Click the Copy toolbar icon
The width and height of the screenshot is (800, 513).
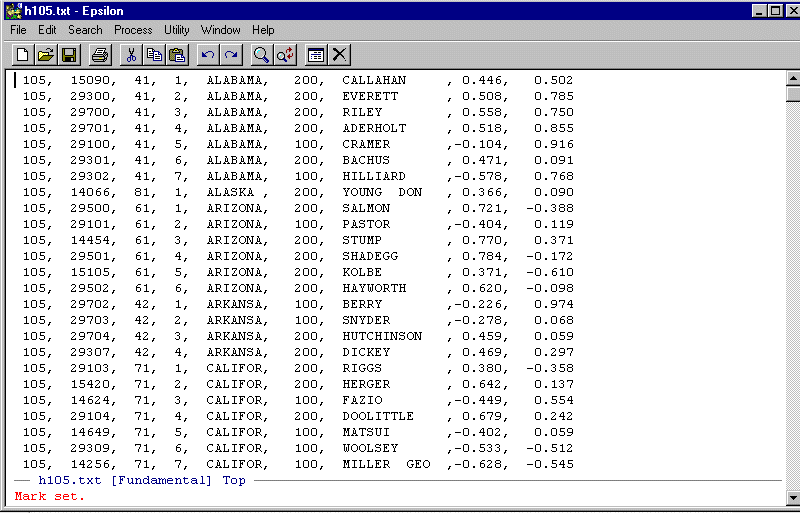coord(154,55)
